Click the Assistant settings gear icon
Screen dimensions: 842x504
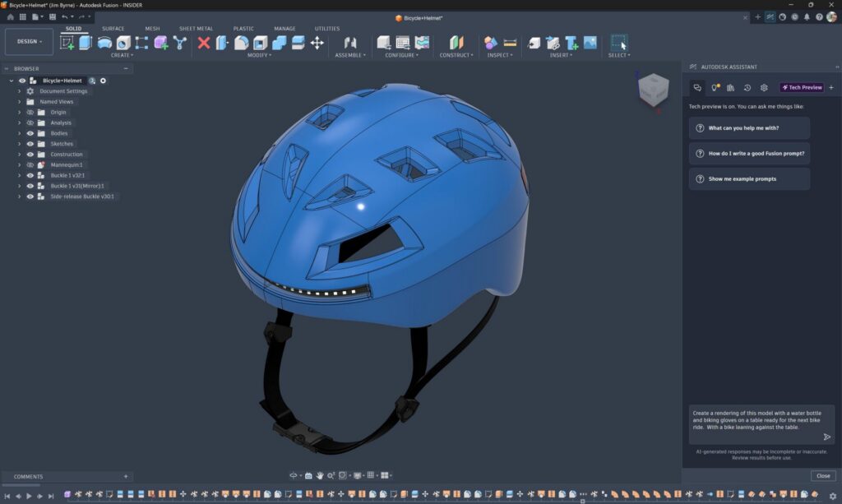click(764, 87)
